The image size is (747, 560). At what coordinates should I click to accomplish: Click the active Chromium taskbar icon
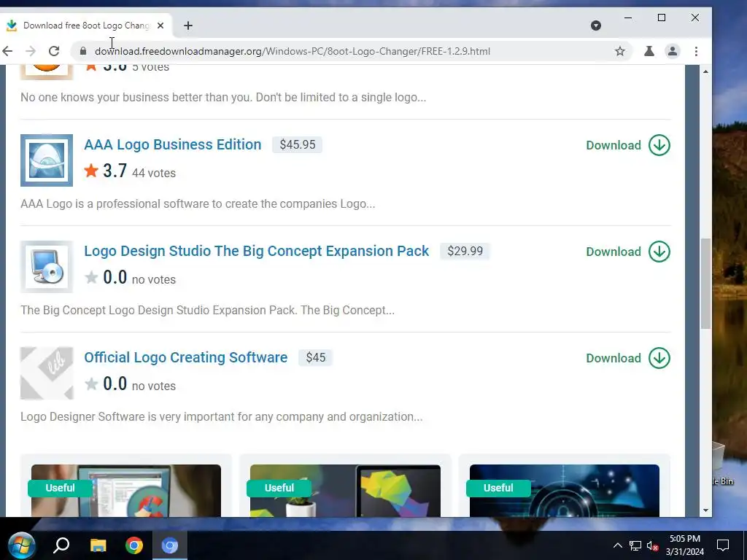[x=169, y=545]
